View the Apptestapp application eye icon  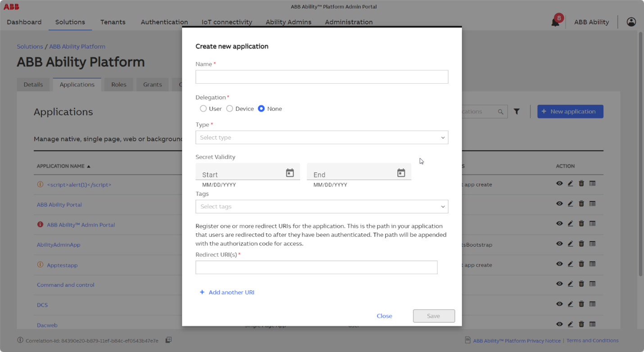(559, 264)
